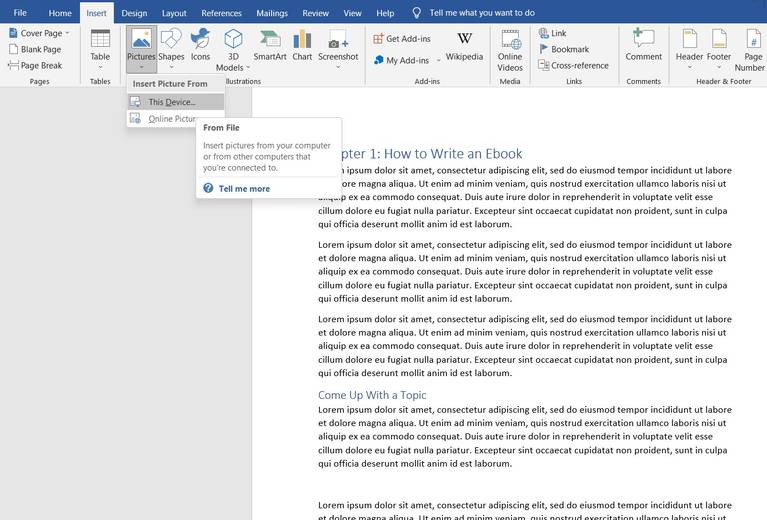Open the Mailings tab
Image resolution: width=767 pixels, height=520 pixels.
tap(272, 13)
